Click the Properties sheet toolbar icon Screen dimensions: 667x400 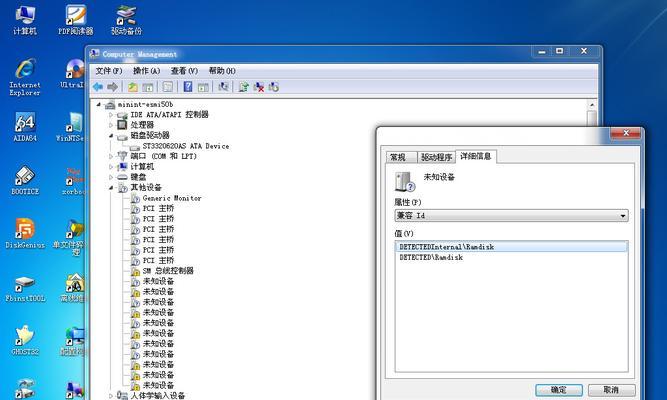click(168, 87)
